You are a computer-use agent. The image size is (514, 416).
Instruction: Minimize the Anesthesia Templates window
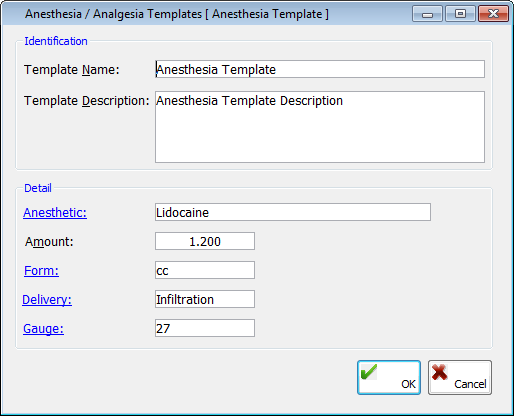click(x=427, y=14)
